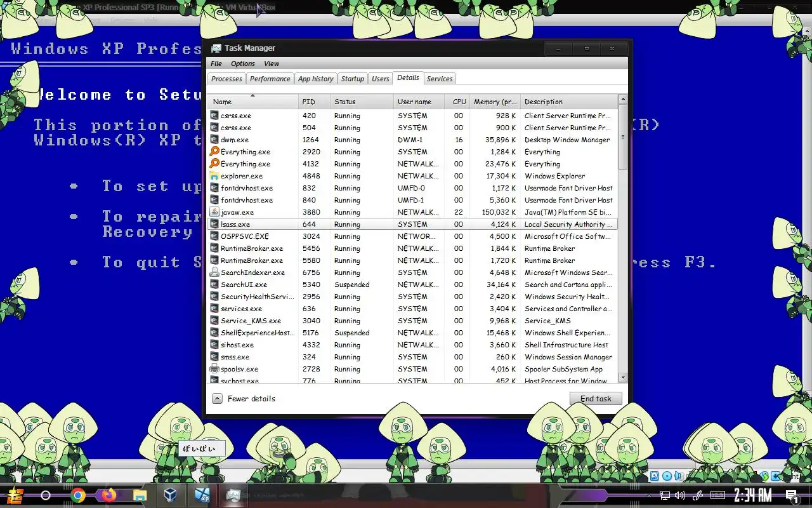The image size is (812, 508).
Task: Click the End task button
Action: 596,399
